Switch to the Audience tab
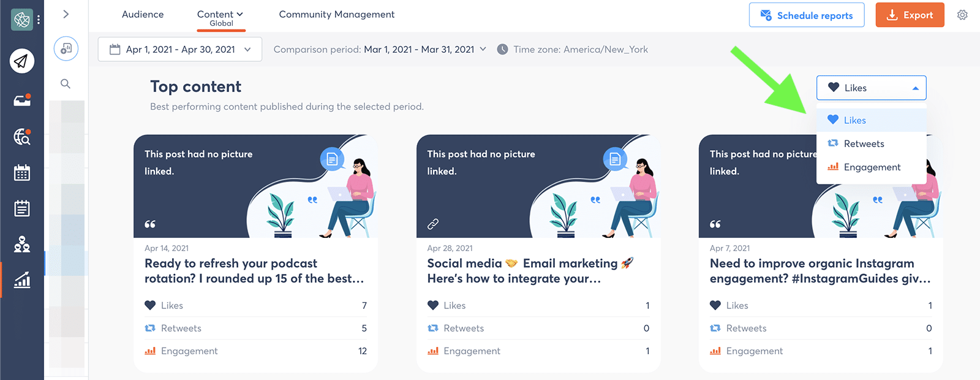Screen dimensions: 980x380 point(143,14)
